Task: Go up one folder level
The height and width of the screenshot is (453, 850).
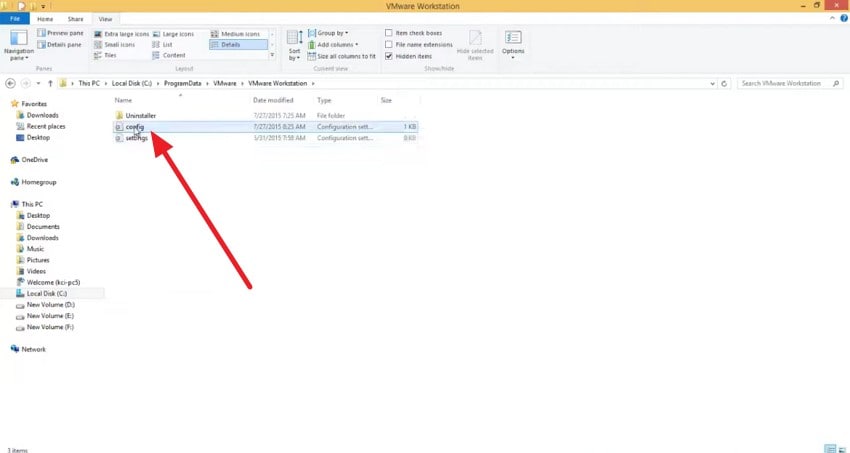Action: pyautogui.click(x=50, y=83)
